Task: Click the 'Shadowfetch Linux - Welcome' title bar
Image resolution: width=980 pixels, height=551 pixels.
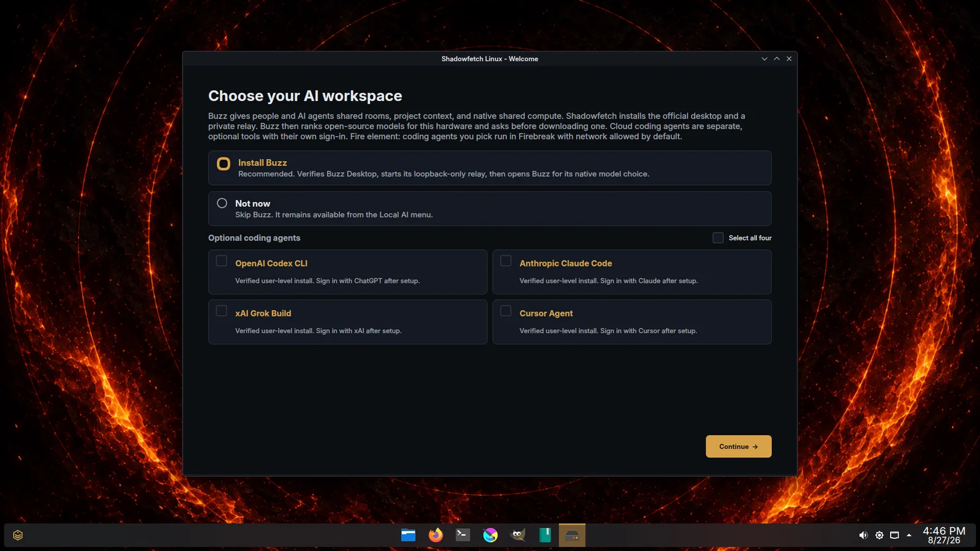Action: pyautogui.click(x=490, y=59)
